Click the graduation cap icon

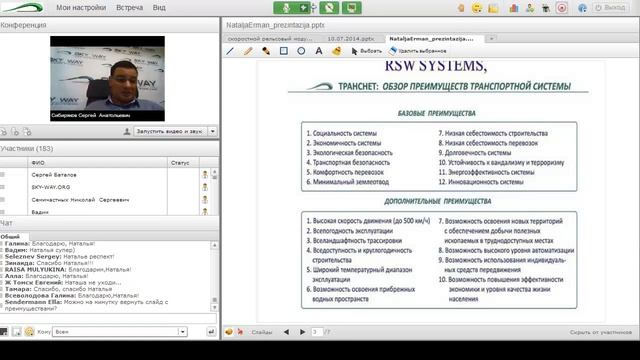pos(545,8)
